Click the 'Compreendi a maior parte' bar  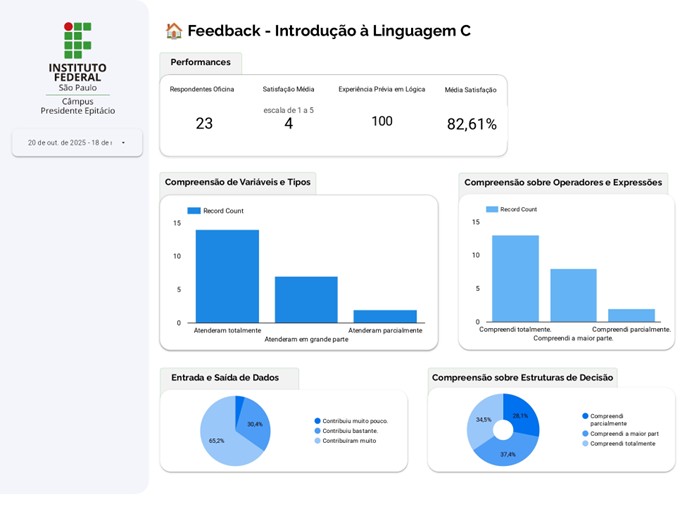click(x=573, y=295)
